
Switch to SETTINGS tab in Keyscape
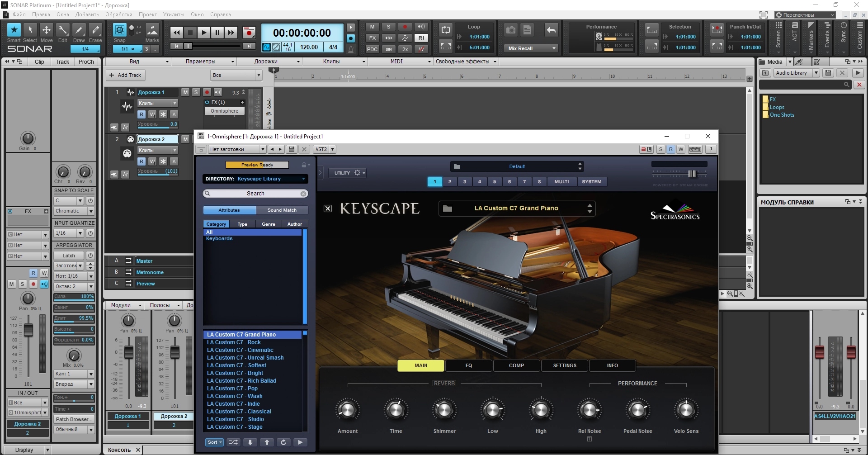[565, 365]
